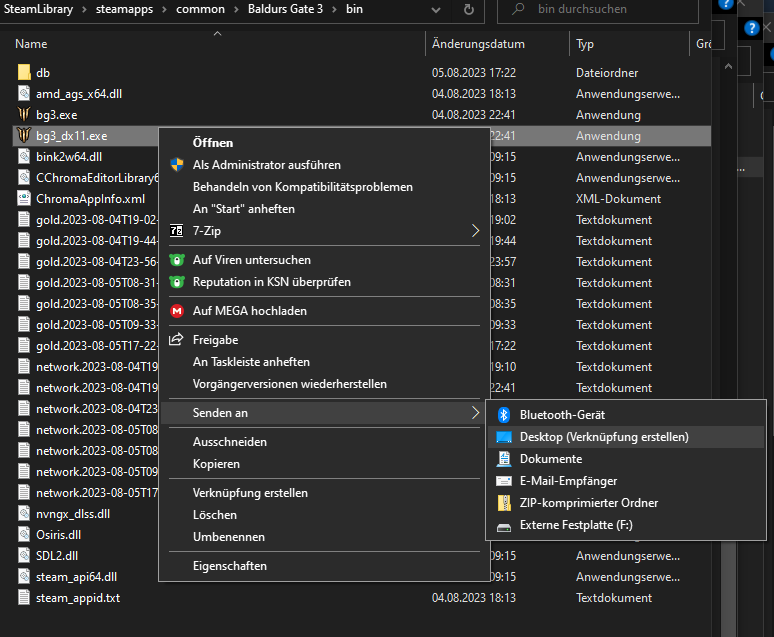Choose Umbenennen in the context menu
This screenshot has height=637, width=774.
coord(229,537)
